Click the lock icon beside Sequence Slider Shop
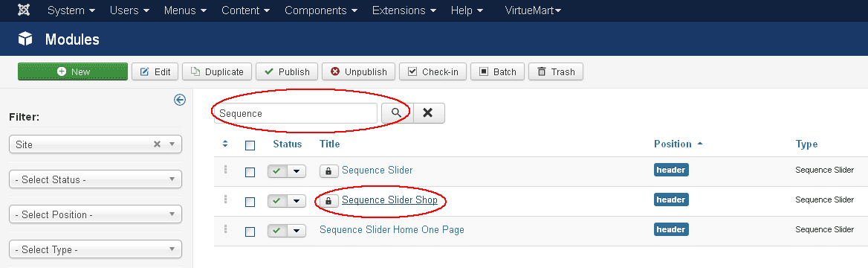The height and width of the screenshot is (268, 868). (328, 200)
